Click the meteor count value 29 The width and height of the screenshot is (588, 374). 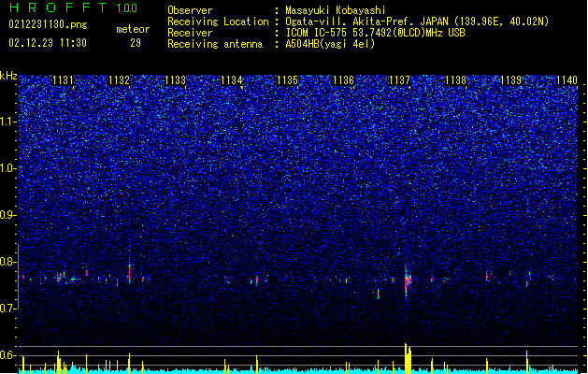[136, 43]
